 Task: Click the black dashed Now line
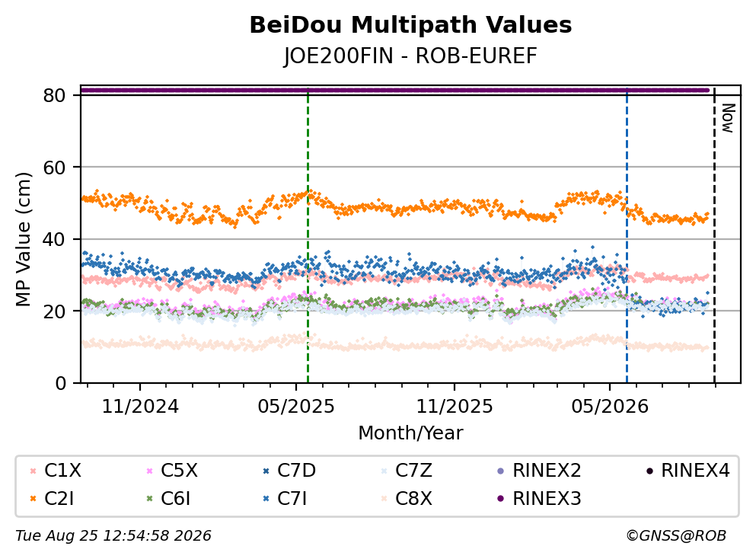click(x=714, y=236)
